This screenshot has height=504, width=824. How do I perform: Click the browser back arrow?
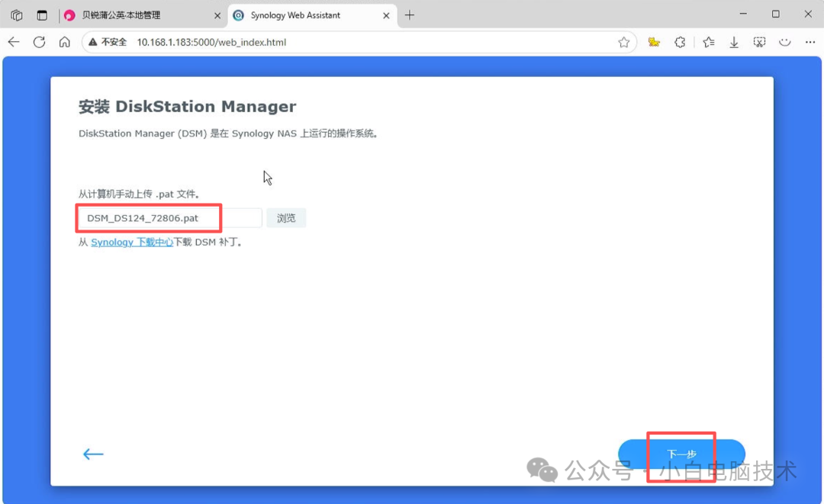pos(14,42)
